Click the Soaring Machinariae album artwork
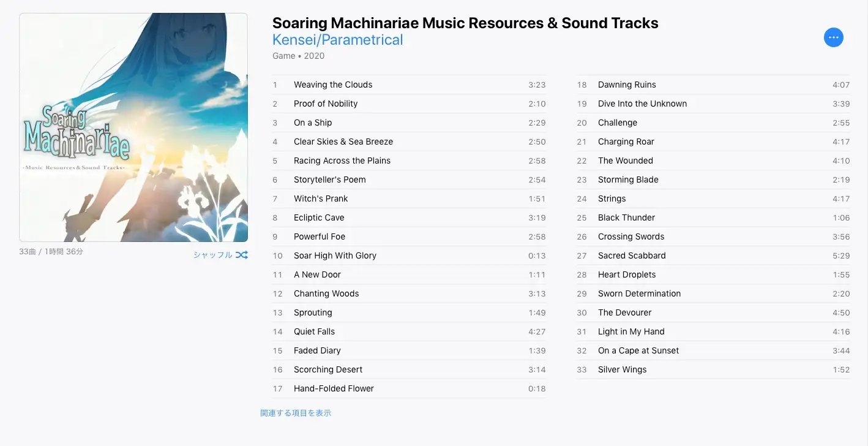The height and width of the screenshot is (446, 868). [133, 127]
